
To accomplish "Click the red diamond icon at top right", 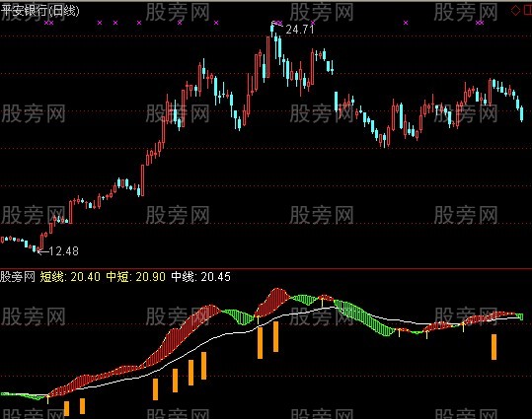I will pyautogui.click(x=515, y=11).
